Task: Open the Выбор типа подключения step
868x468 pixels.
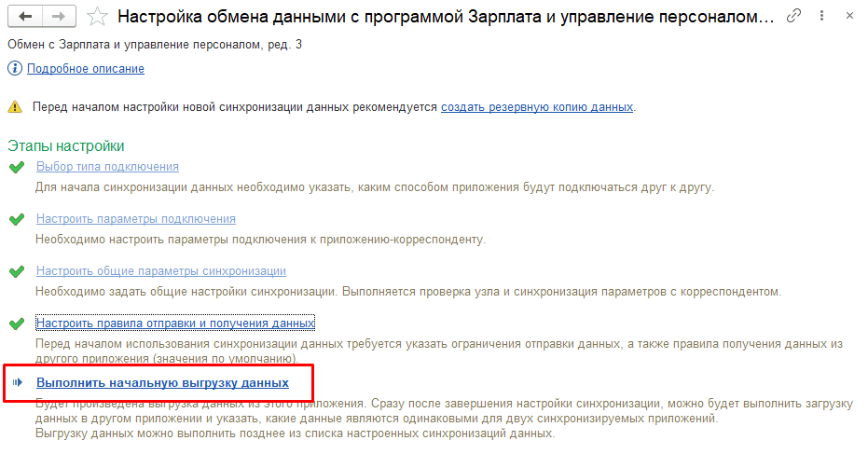Action: pos(107,167)
